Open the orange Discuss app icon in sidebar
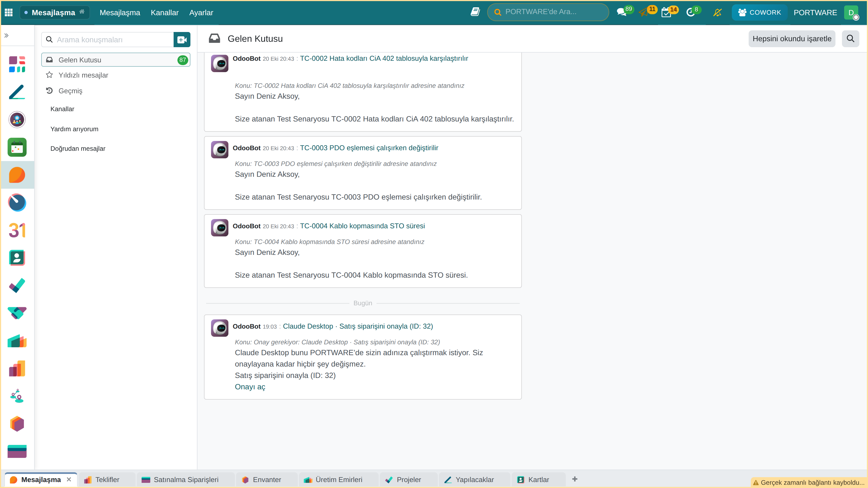The width and height of the screenshot is (868, 488). click(17, 175)
